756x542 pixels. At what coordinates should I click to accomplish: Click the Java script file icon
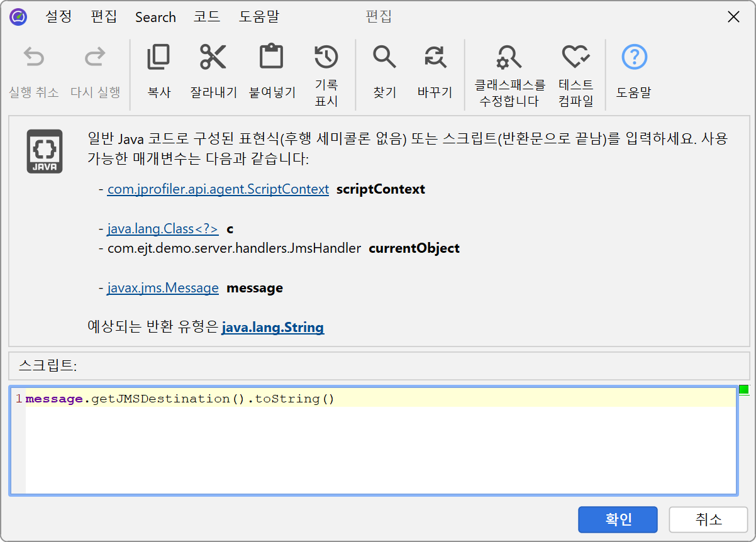(45, 152)
